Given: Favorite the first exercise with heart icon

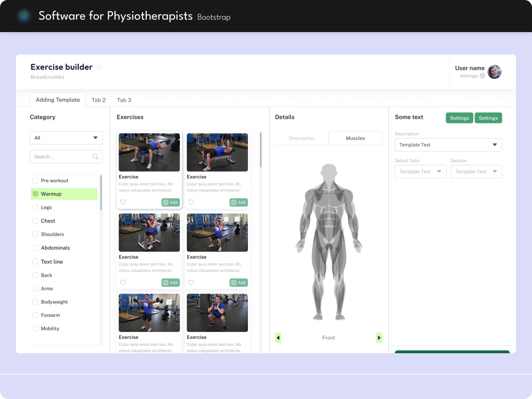Looking at the screenshot, I should click(x=123, y=202).
